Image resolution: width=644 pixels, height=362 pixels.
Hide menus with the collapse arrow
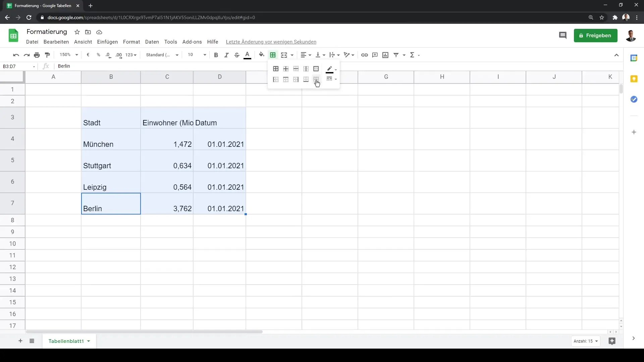[x=616, y=55]
